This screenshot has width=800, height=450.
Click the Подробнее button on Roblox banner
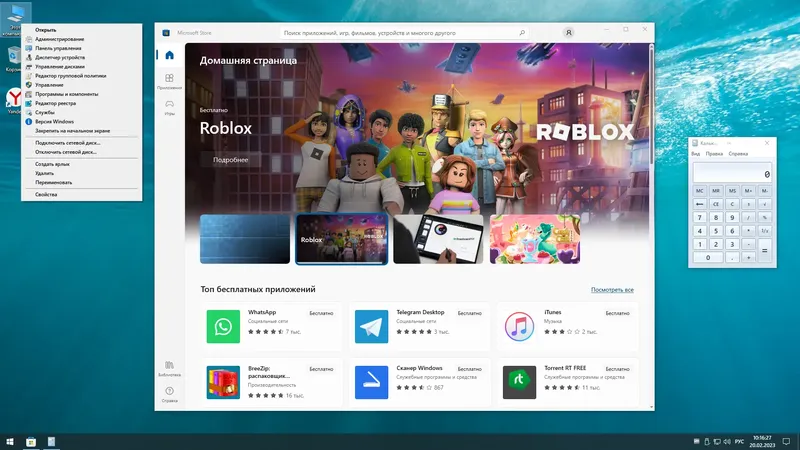(231, 160)
